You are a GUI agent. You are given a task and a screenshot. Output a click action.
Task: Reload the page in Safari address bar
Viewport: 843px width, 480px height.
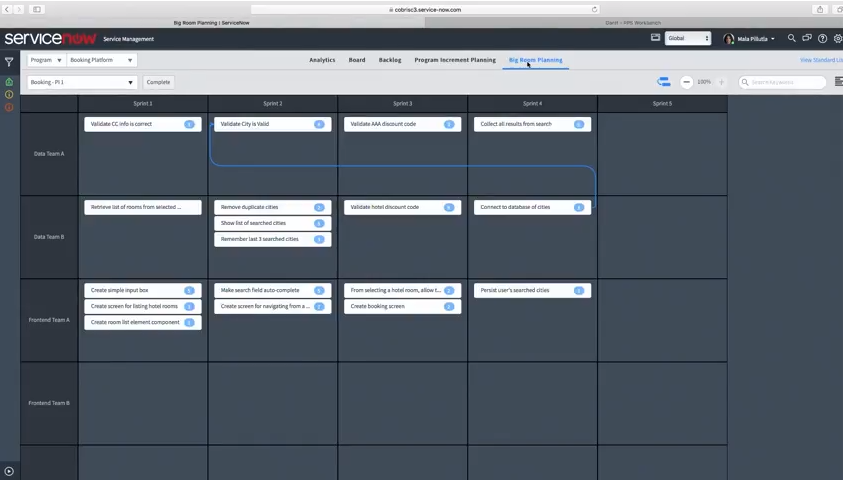(594, 9)
